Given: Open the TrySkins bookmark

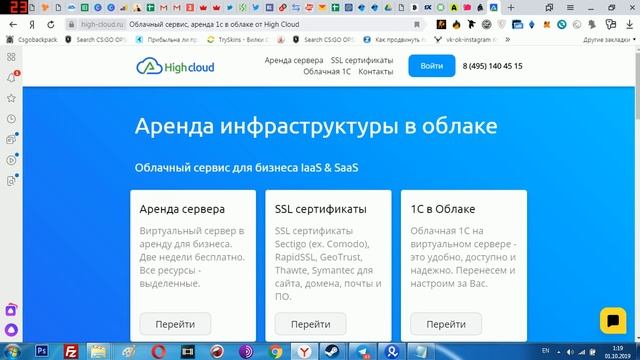Looking at the screenshot, I should (238, 40).
